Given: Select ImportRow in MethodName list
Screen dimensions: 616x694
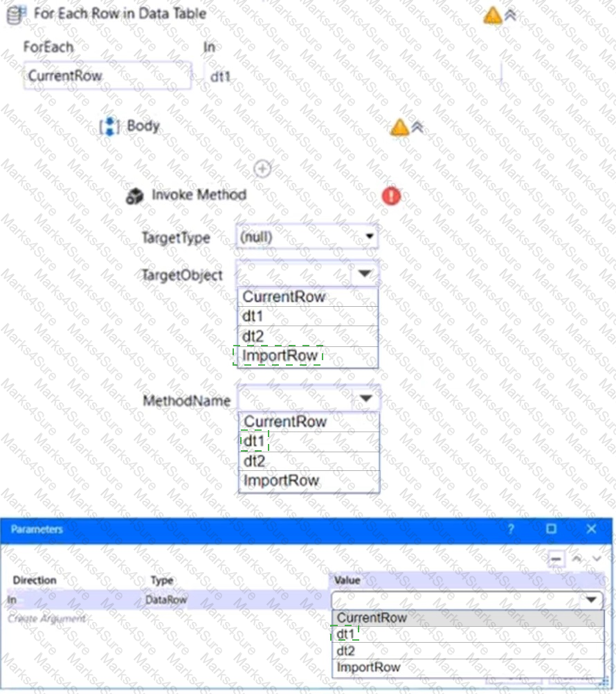Looking at the screenshot, I should point(309,481).
